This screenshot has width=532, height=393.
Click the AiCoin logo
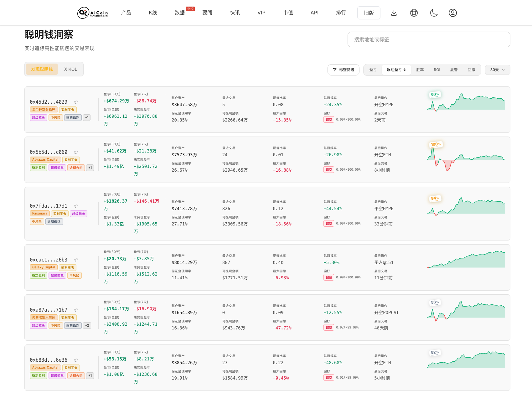[93, 13]
